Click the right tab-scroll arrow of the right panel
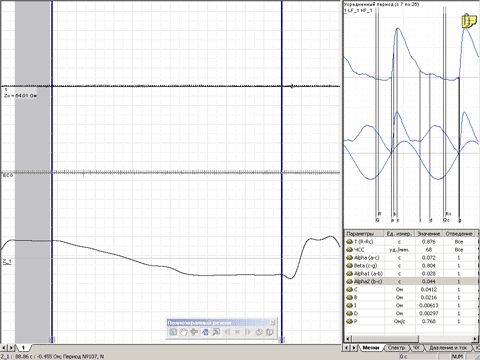The image size is (480, 360). (354, 348)
